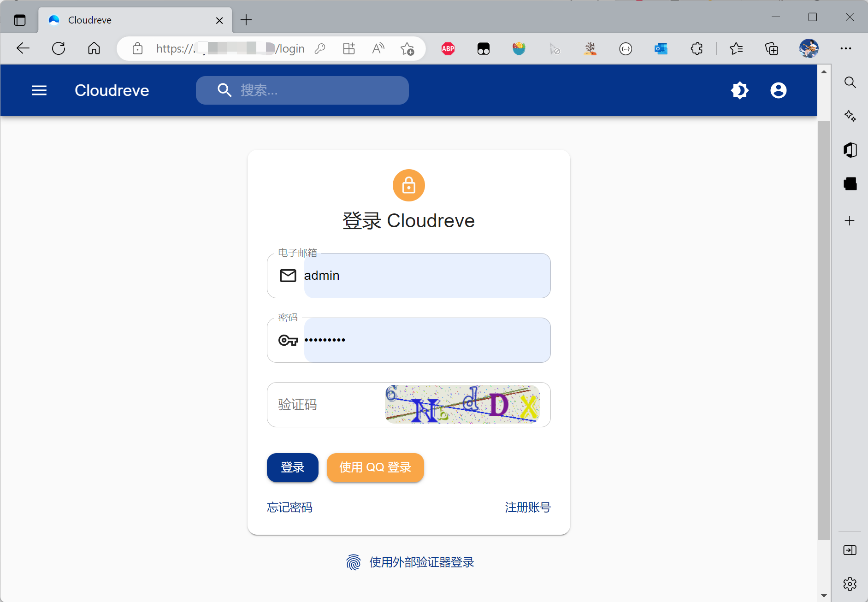868x602 pixels.
Task: Click the blue 登录 login button
Action: [x=293, y=467]
